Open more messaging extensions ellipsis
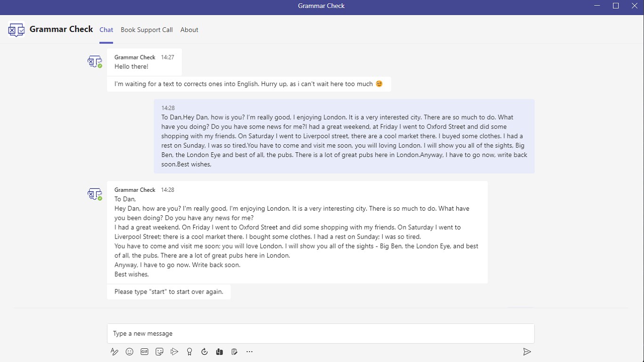This screenshot has width=644, height=362. point(249,352)
